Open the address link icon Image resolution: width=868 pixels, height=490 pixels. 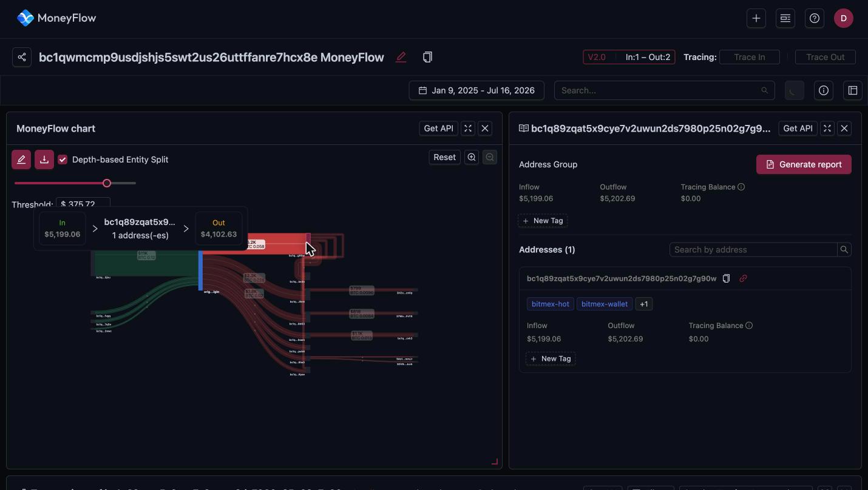743,278
